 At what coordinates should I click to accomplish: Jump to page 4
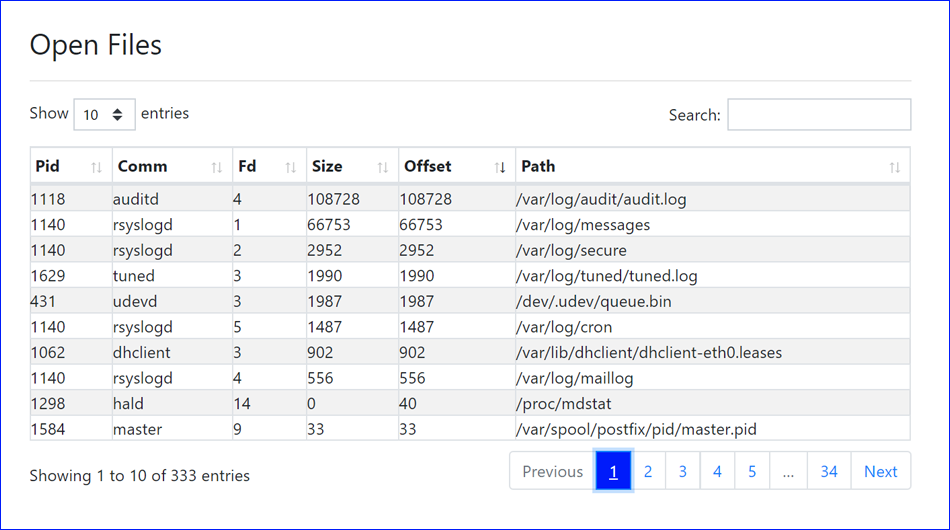717,471
